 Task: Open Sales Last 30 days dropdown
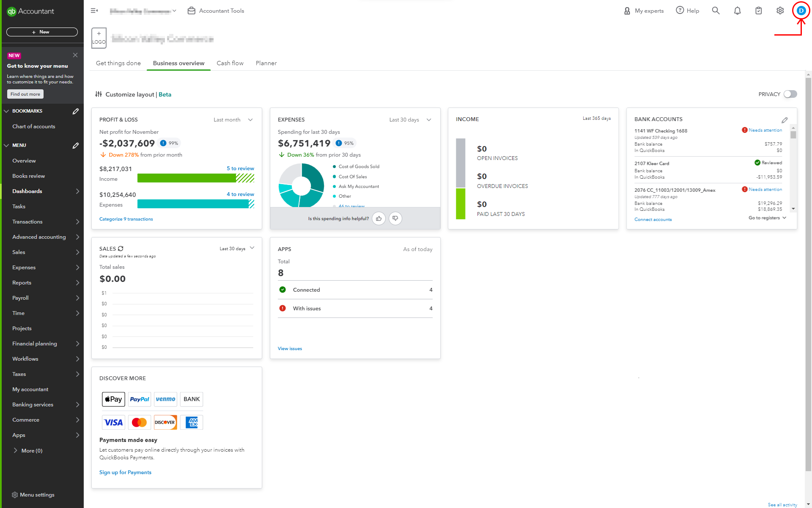point(237,248)
